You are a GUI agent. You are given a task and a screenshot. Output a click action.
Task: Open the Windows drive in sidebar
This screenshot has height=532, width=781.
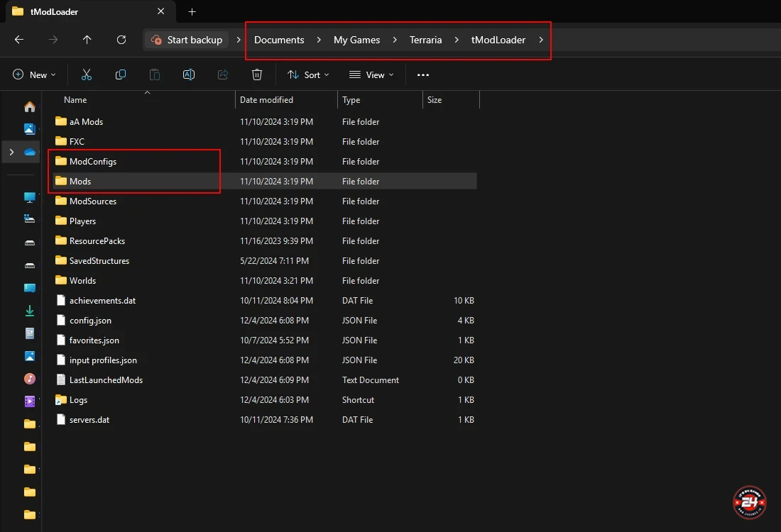[x=29, y=219]
